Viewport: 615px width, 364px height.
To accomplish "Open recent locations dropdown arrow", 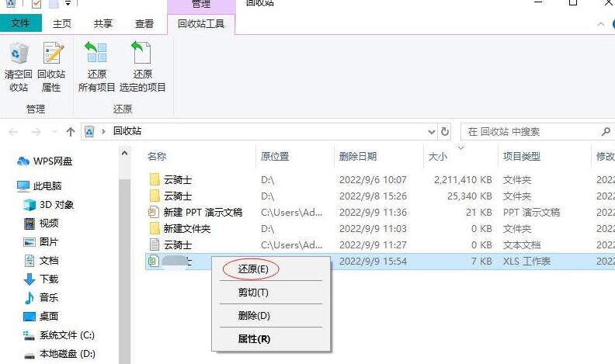I will [x=54, y=132].
